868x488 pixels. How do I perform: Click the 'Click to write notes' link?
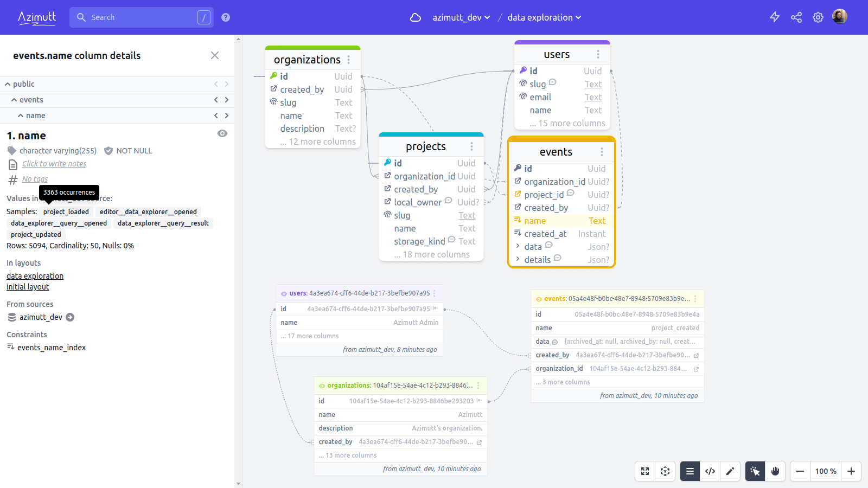pyautogui.click(x=54, y=164)
